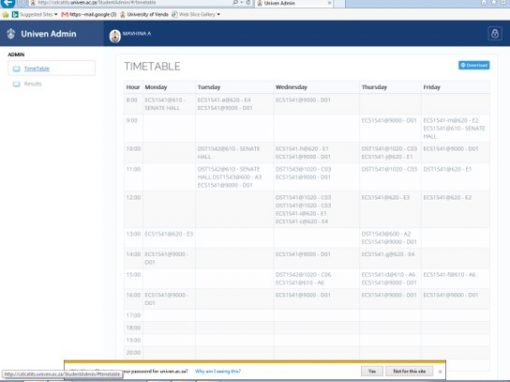Expand the Suggested Sites dropdown
Image resolution: width=510 pixels, height=382 pixels.
[56, 14]
